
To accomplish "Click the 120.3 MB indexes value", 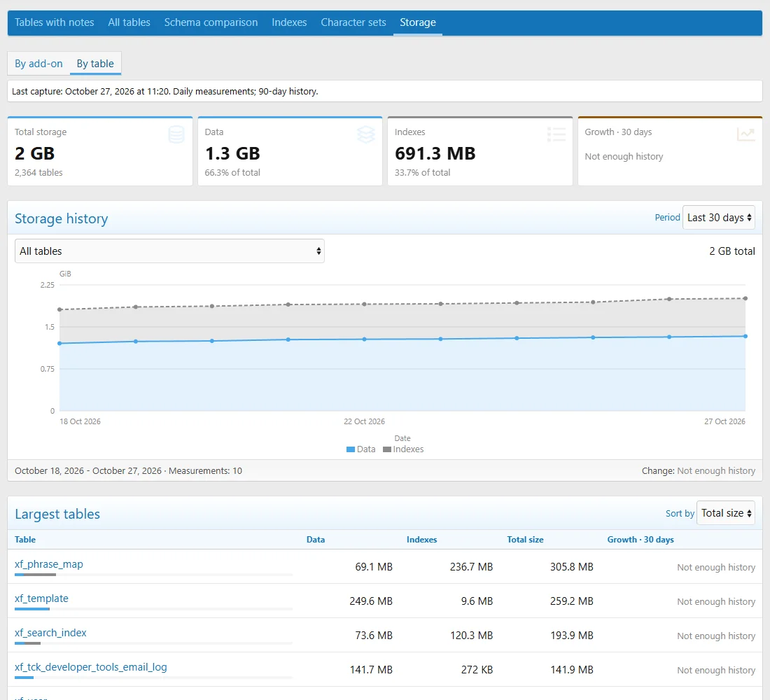I will 471,636.
